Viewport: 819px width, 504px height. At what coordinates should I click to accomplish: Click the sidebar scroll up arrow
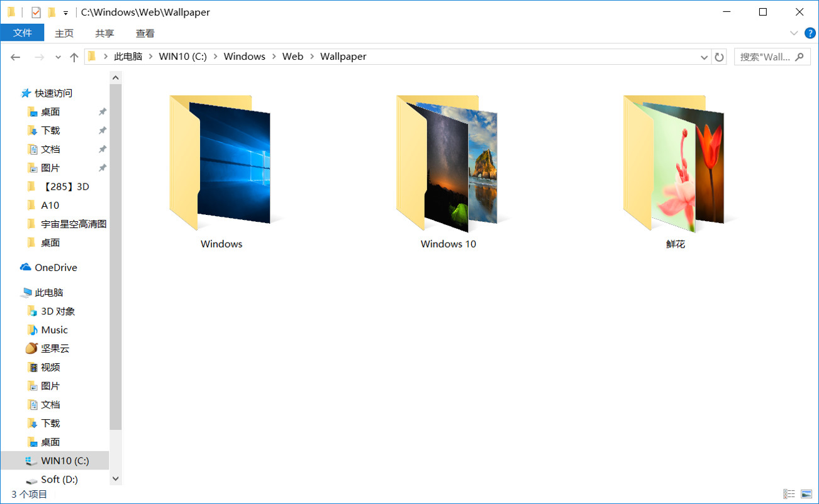[115, 77]
